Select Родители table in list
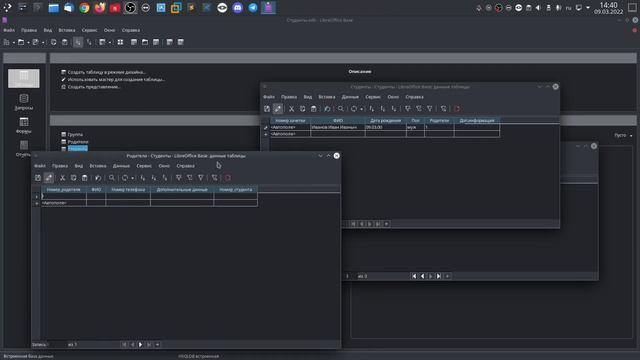The image size is (640, 360). click(78, 142)
